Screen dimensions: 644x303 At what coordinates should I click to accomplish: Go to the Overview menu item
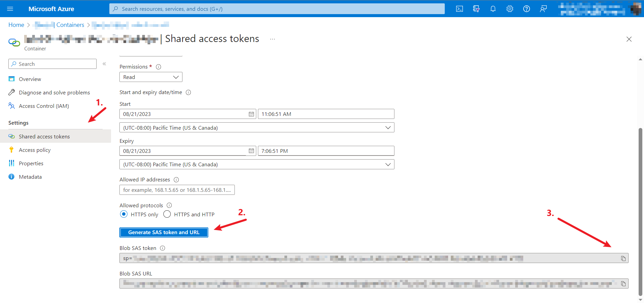(x=30, y=79)
